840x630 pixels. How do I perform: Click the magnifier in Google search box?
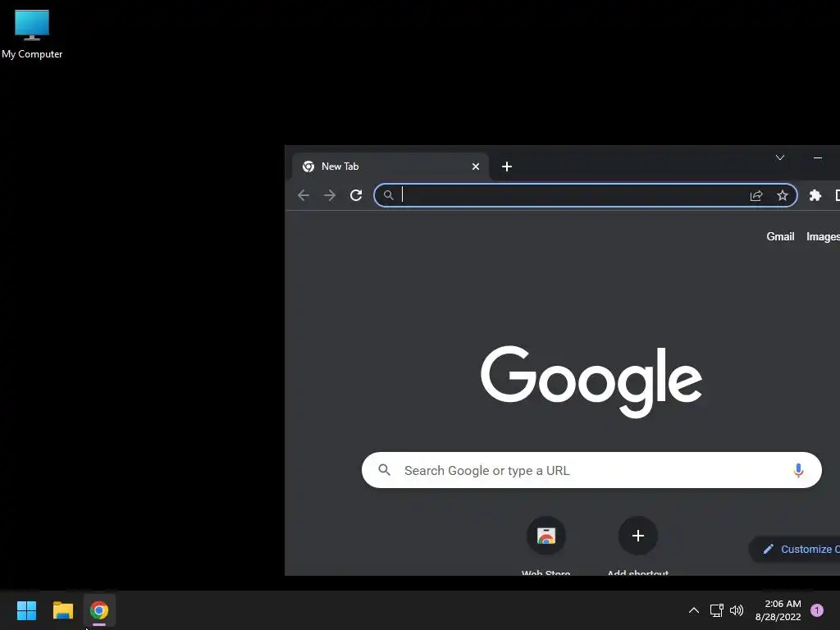(x=384, y=470)
